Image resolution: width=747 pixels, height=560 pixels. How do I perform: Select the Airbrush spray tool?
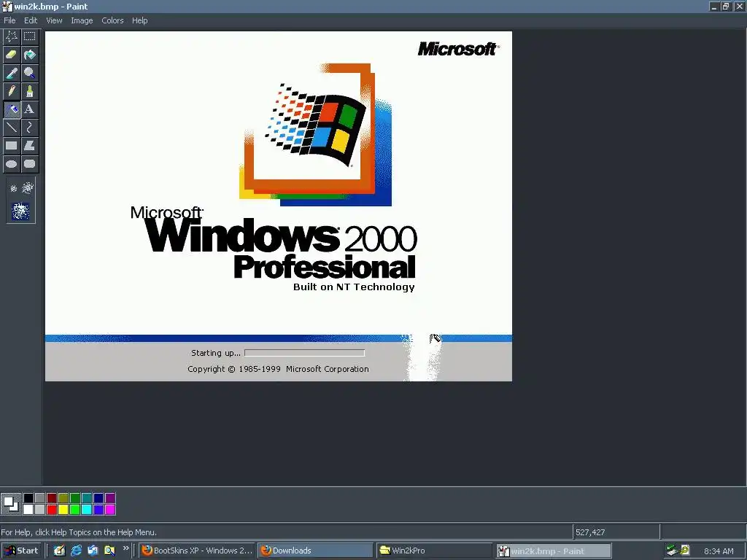point(12,109)
